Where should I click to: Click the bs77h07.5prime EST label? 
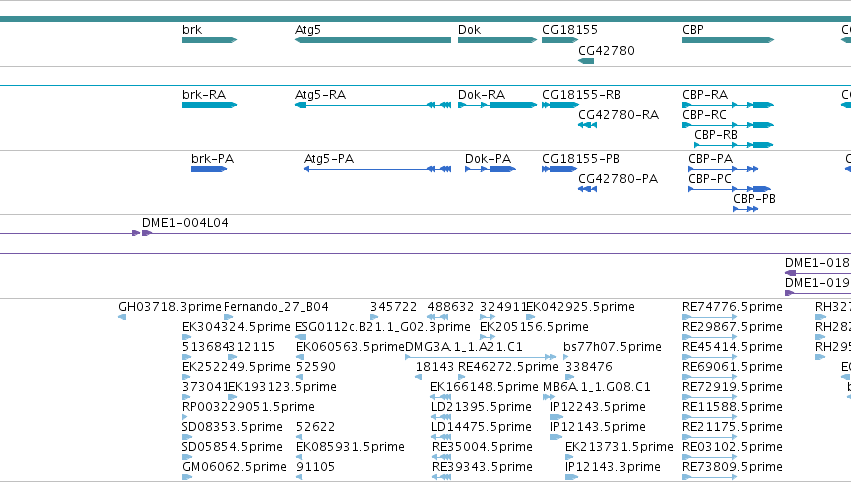tap(612, 347)
